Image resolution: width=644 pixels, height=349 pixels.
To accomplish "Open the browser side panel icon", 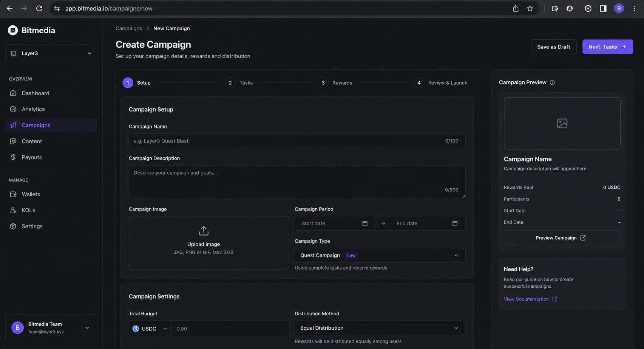I will point(603,8).
